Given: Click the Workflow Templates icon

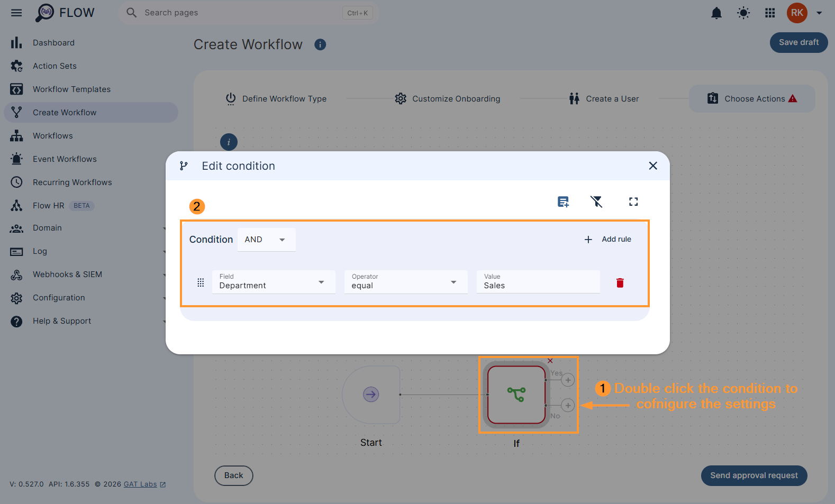Looking at the screenshot, I should (16, 89).
